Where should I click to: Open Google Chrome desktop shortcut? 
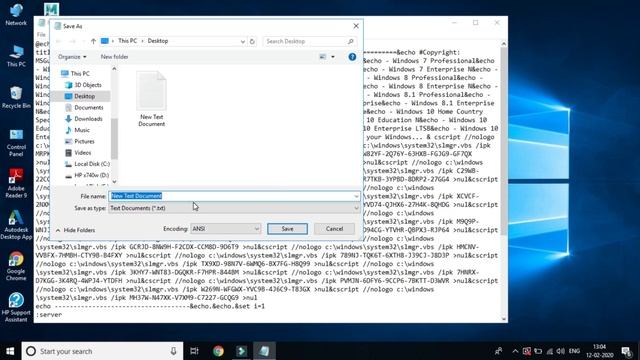pyautogui.click(x=16, y=266)
